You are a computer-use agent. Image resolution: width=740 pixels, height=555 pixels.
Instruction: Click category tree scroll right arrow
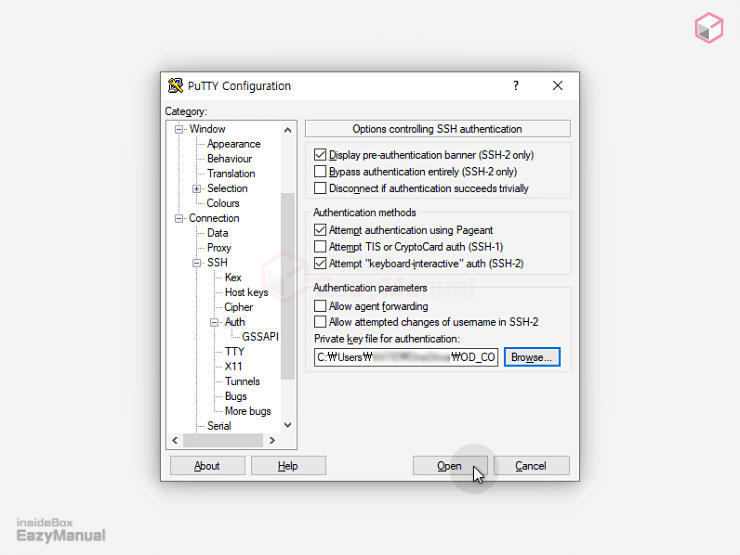[272, 440]
